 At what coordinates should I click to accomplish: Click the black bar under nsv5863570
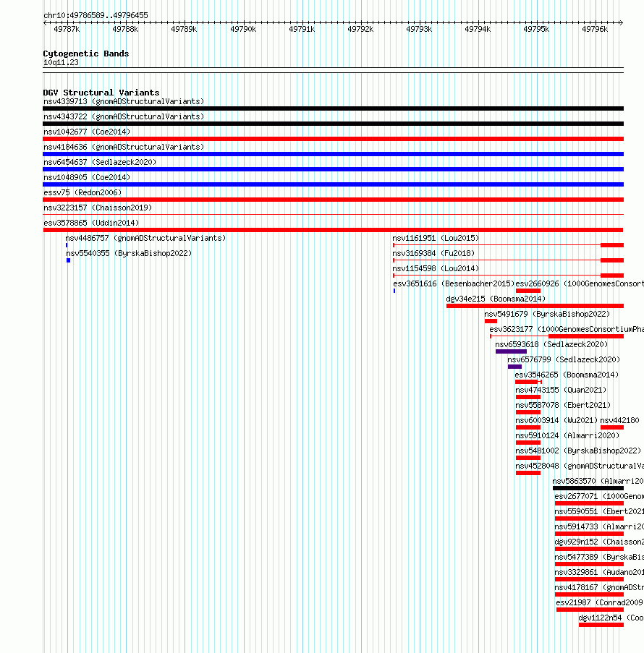[588, 489]
